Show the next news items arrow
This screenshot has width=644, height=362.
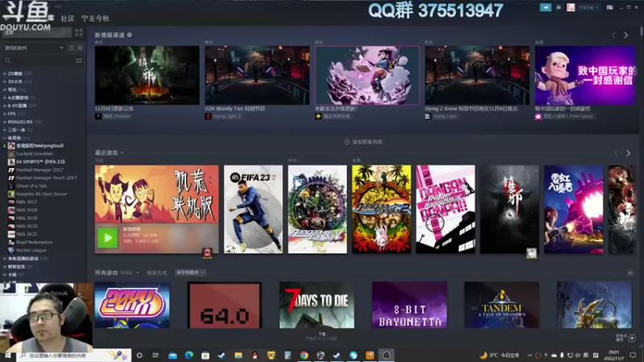coord(626,35)
